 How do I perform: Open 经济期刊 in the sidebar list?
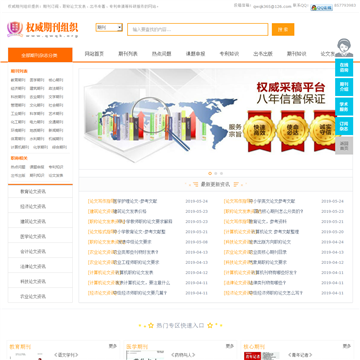(18, 88)
